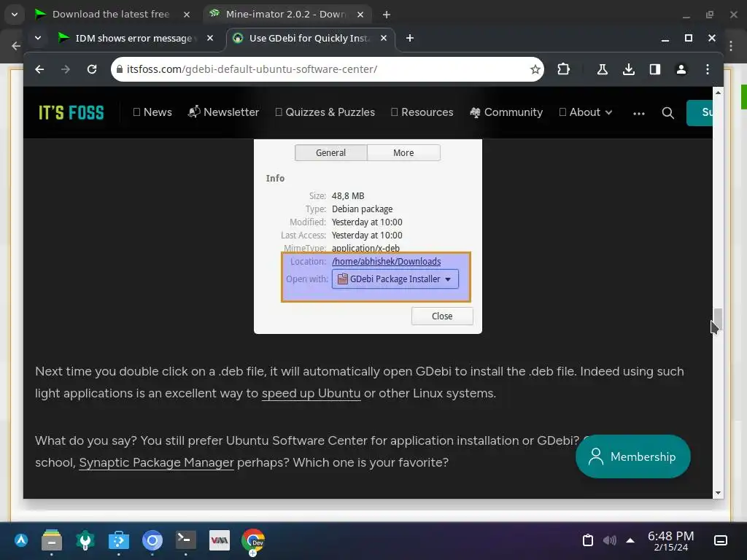This screenshot has width=747, height=560.
Task: Click the GDebi properties dialog screenshot image
Action: (368, 236)
